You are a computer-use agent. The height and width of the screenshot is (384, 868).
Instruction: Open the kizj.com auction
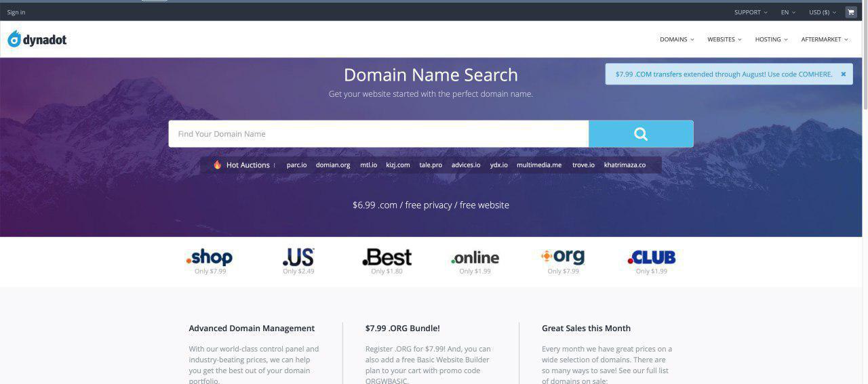click(x=398, y=165)
